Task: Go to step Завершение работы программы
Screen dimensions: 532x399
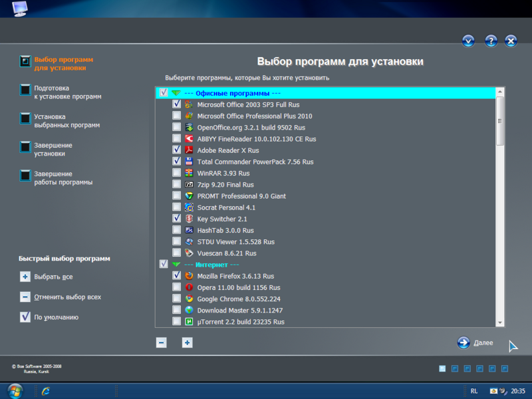Action: [56, 178]
